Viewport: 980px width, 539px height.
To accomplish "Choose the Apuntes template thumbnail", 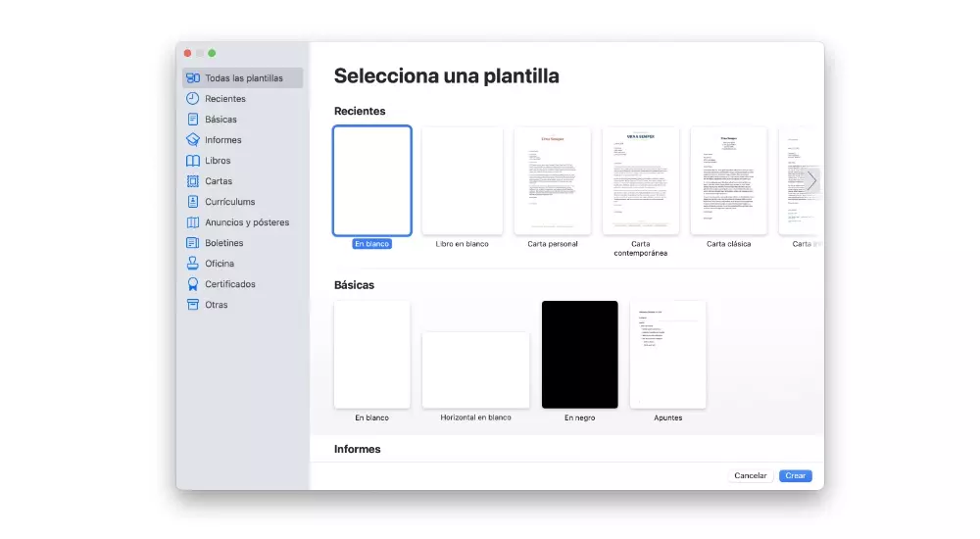I will pos(667,355).
